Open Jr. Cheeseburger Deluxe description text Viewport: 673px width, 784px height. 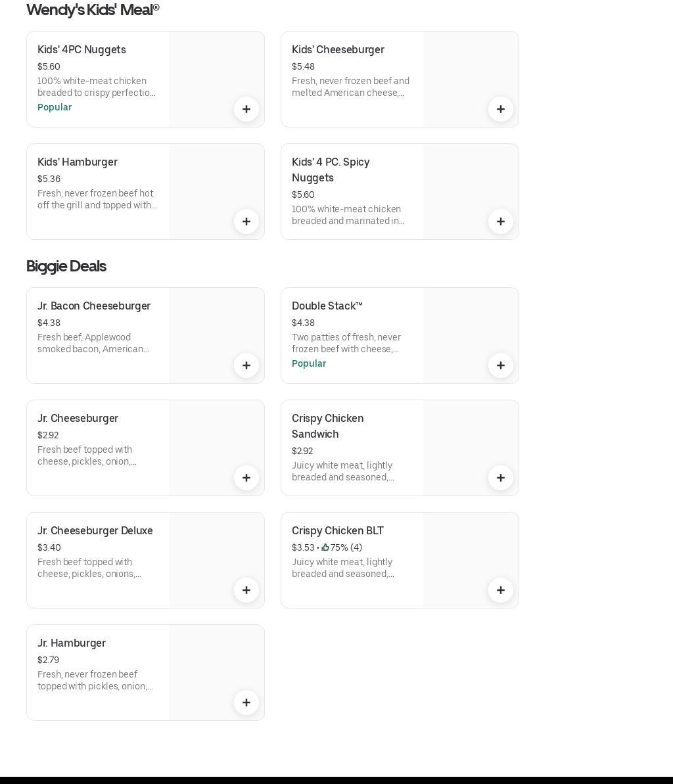click(x=89, y=568)
